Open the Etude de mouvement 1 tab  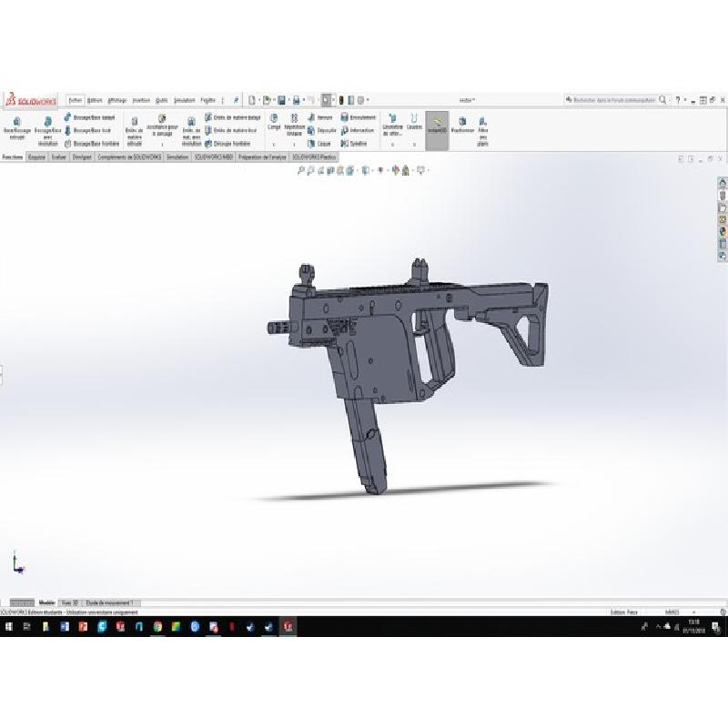pos(111,602)
